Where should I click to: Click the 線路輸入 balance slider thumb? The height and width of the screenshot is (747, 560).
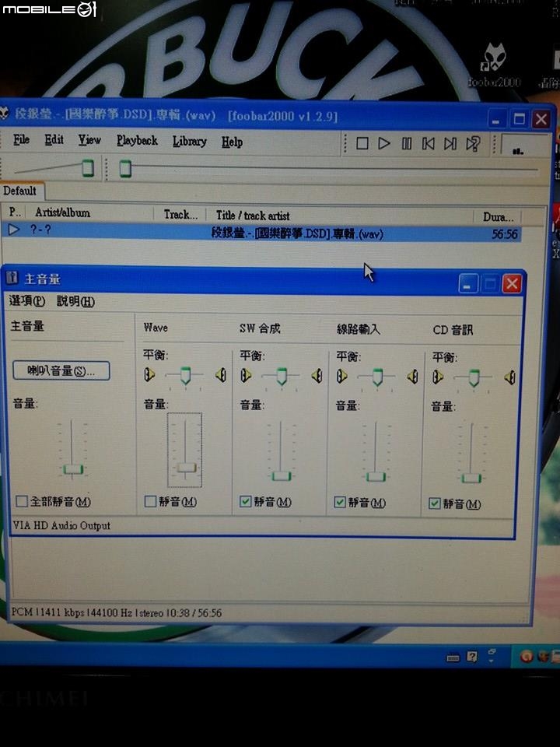coord(377,377)
